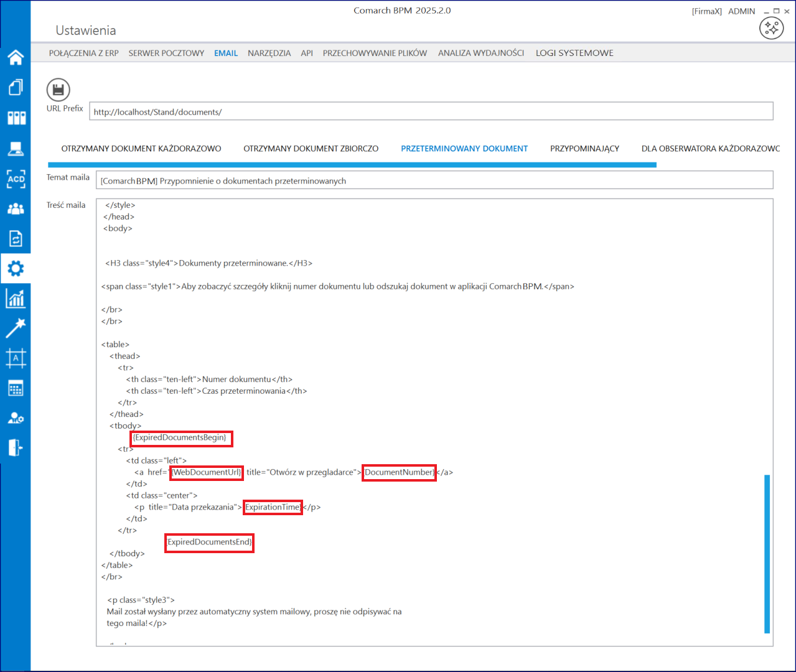Click the Czas przeterminowania header line

pos(217,391)
